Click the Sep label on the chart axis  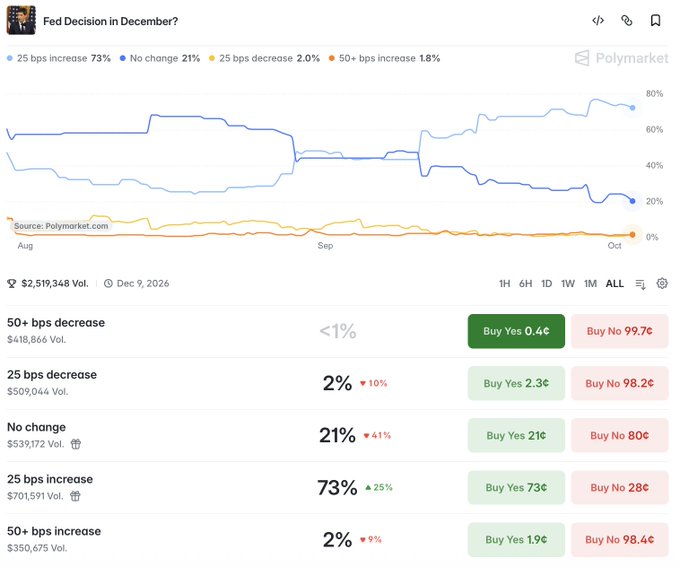[325, 246]
